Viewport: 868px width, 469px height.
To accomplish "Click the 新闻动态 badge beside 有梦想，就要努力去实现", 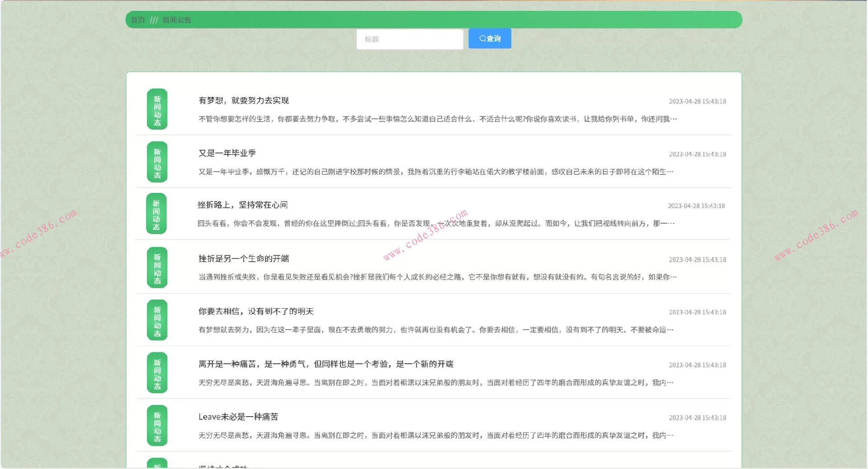I will tap(157, 109).
